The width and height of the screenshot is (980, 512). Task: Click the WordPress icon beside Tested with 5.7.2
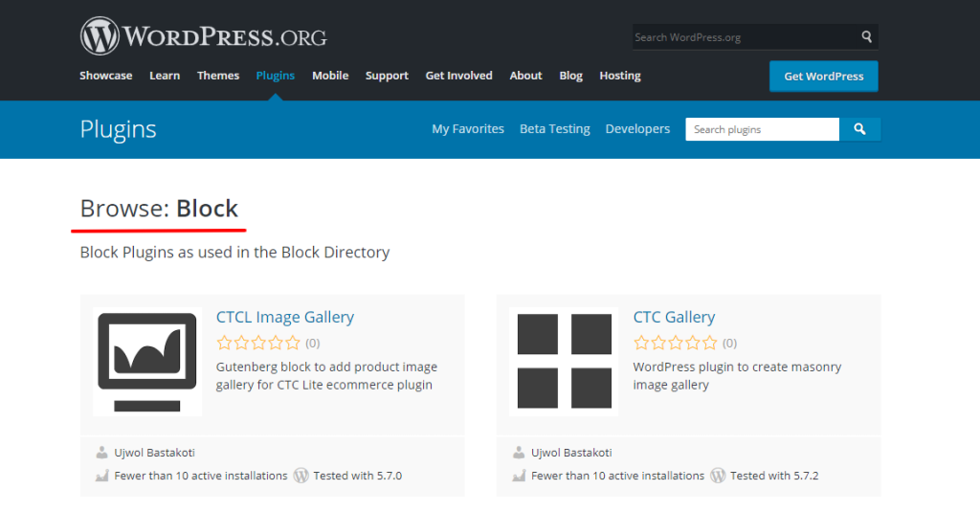(718, 476)
